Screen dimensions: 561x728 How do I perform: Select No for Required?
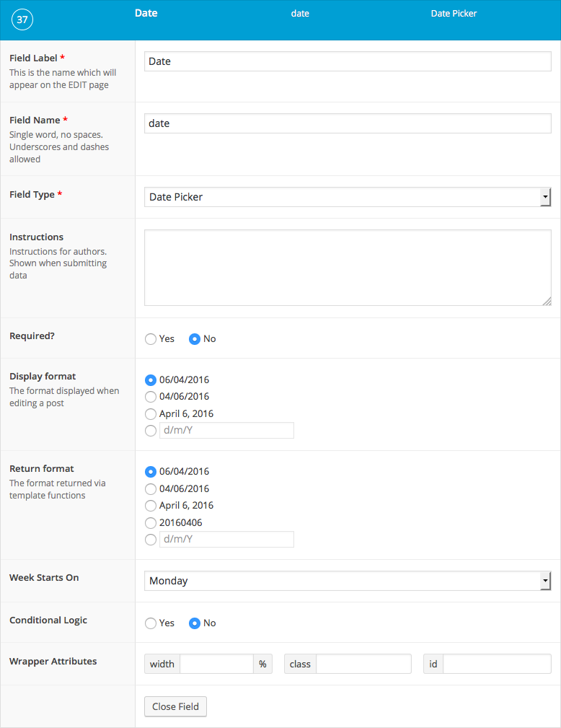(x=195, y=339)
